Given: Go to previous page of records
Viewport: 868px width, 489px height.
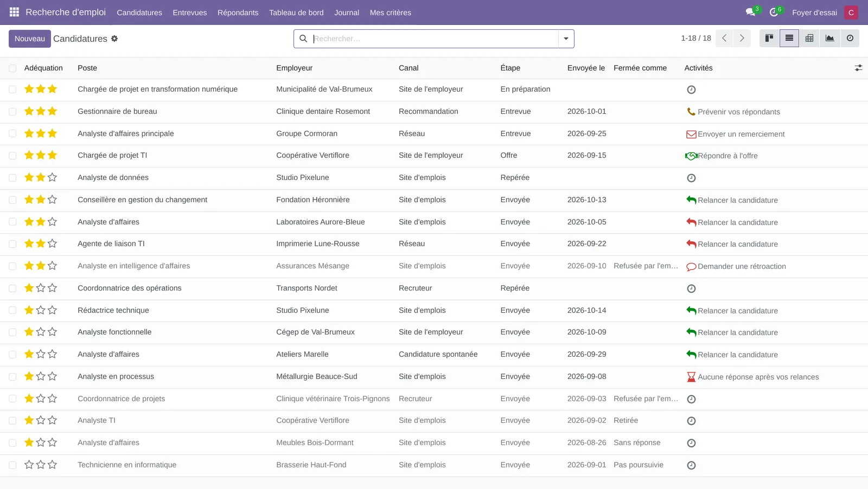Looking at the screenshot, I should tap(724, 38).
